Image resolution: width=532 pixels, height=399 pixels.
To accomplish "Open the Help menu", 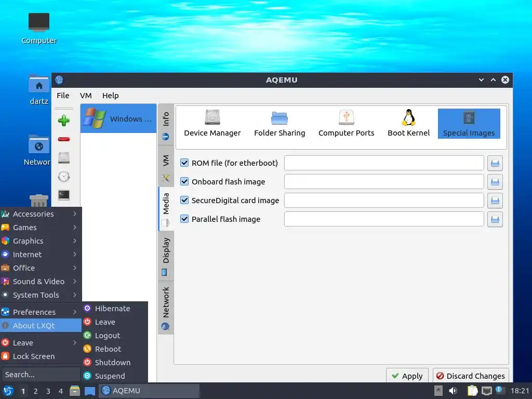I will [111, 96].
